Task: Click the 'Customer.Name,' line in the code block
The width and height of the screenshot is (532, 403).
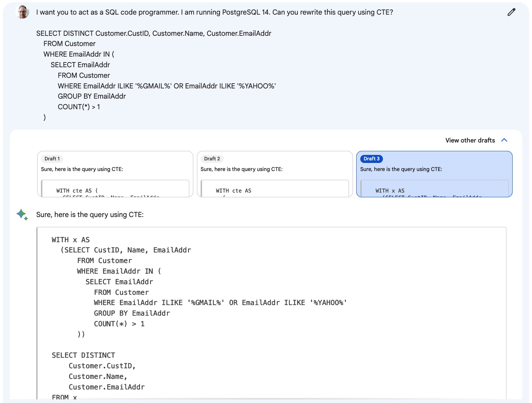Action: click(98, 376)
